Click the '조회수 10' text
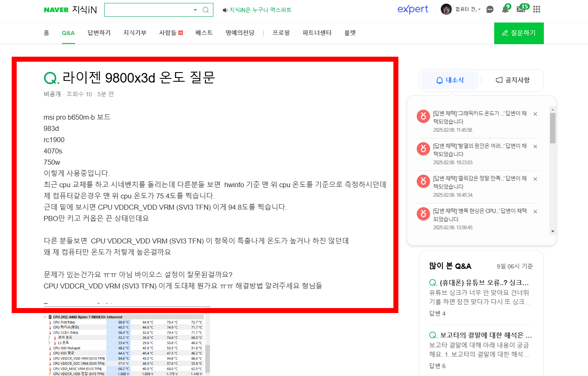This screenshot has width=588, height=376. tap(79, 94)
